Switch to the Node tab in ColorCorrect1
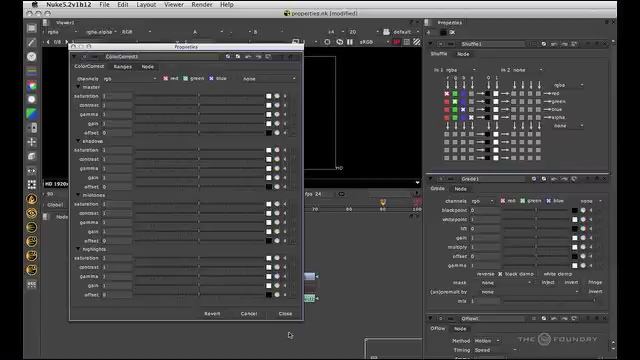Image resolution: width=640 pixels, height=360 pixels. coord(148,67)
